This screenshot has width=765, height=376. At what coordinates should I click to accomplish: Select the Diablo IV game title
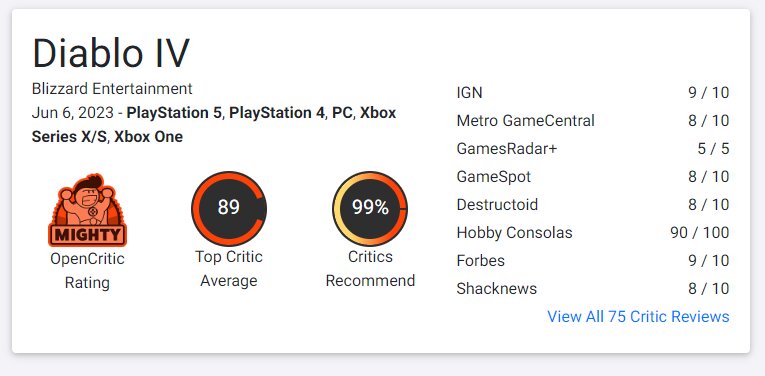111,53
